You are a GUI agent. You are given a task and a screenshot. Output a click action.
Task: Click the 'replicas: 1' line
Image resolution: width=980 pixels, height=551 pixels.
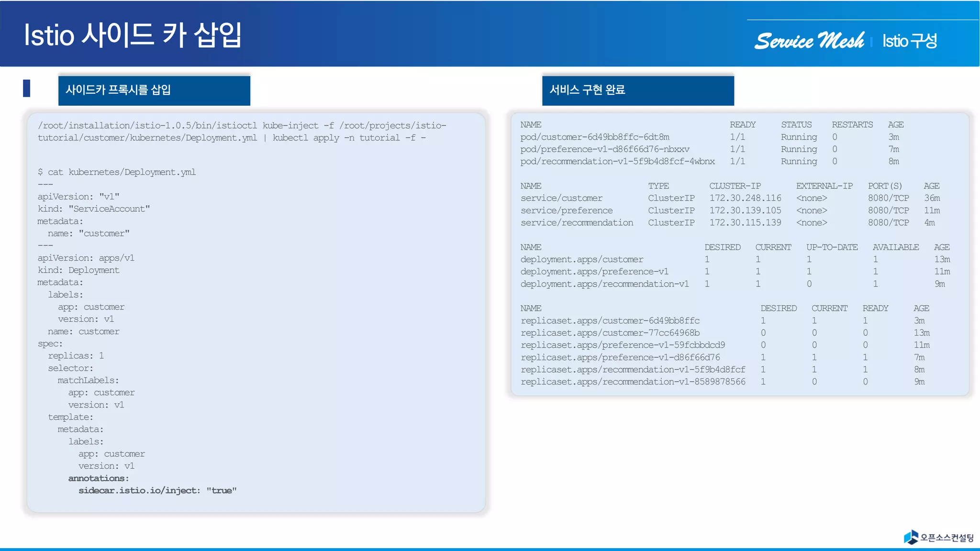point(76,356)
